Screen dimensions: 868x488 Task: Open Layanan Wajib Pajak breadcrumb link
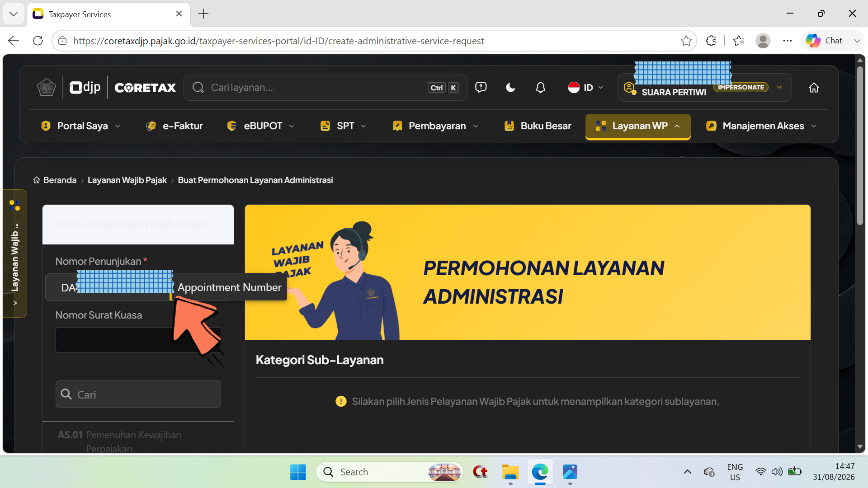[127, 180]
